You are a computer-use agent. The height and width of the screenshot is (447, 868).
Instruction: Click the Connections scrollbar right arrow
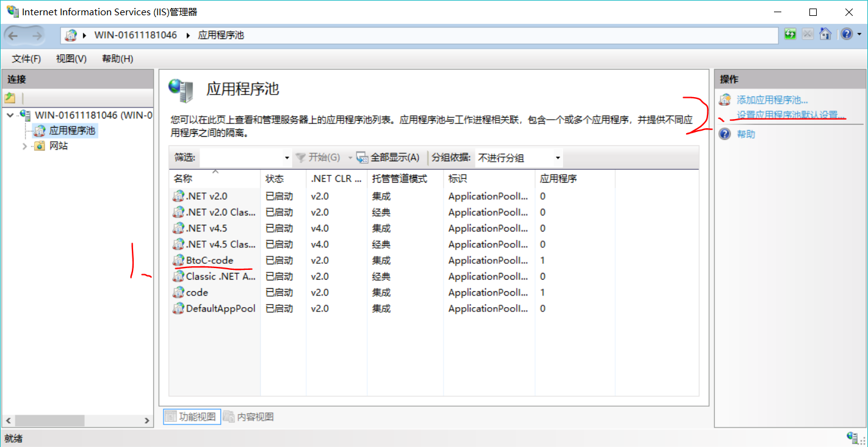point(146,420)
